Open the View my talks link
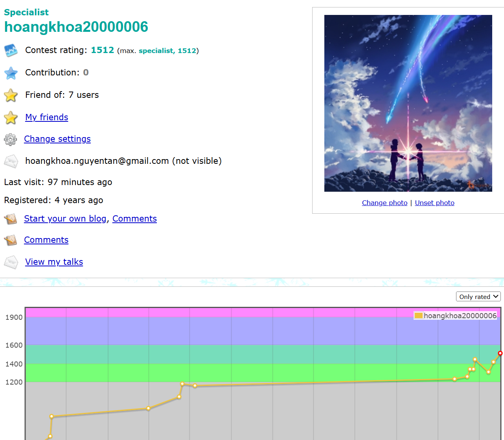Image resolution: width=504 pixels, height=440 pixels. pos(54,262)
